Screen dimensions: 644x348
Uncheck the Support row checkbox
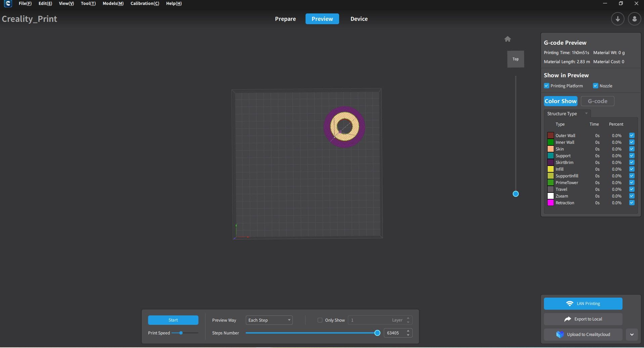tap(632, 156)
